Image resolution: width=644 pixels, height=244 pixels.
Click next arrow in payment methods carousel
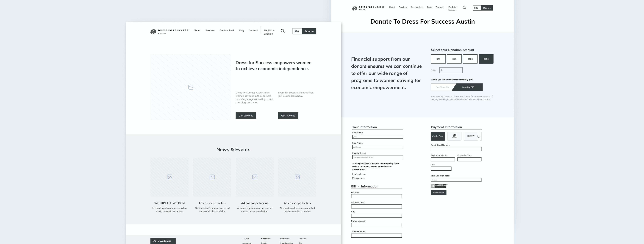pos(479,136)
